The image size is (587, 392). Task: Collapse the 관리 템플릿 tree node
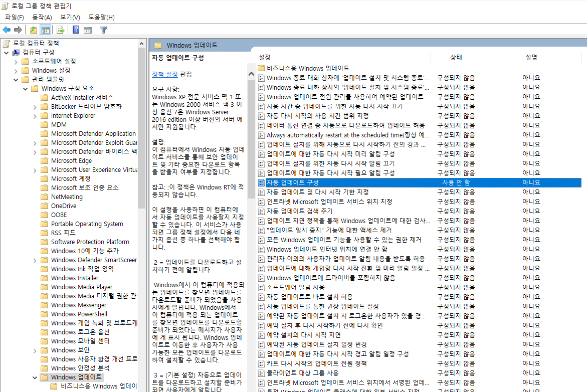pyautogui.click(x=16, y=80)
